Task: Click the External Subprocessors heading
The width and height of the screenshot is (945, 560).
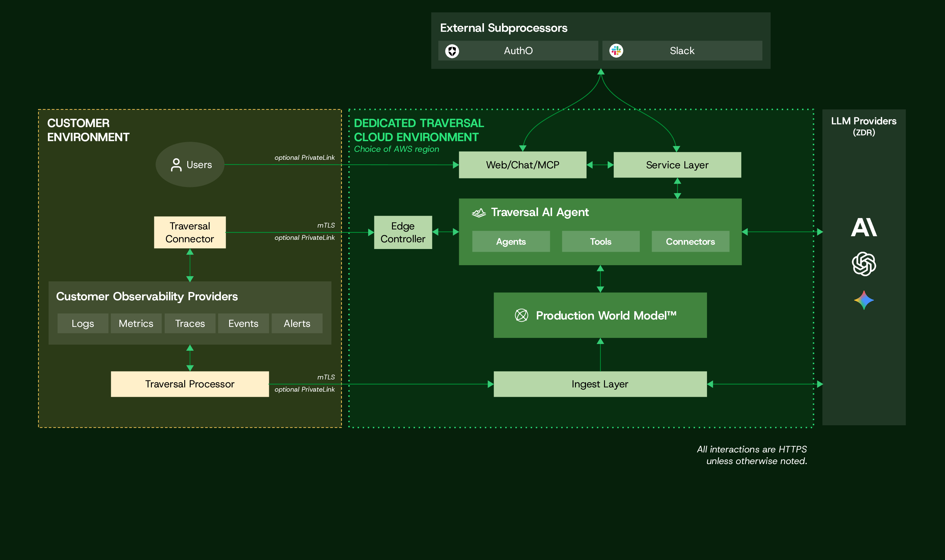Action: click(504, 28)
